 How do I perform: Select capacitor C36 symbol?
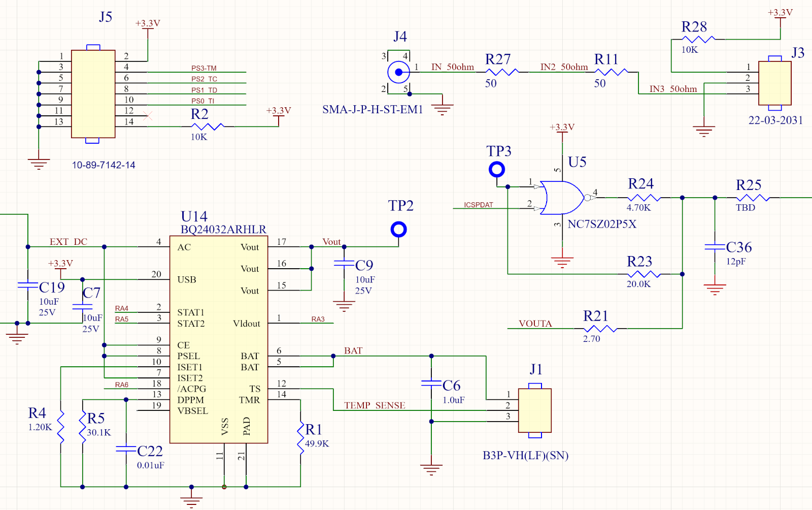tap(715, 247)
